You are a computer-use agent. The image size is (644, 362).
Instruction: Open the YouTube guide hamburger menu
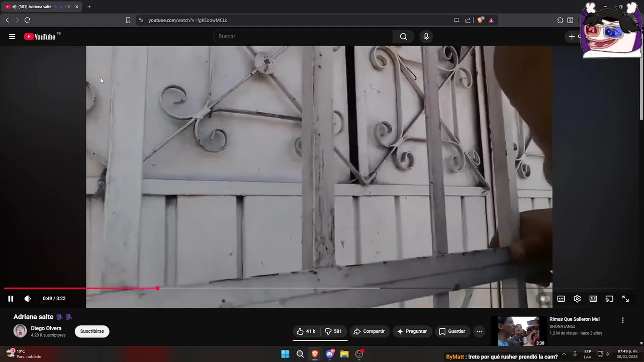pos(12,36)
